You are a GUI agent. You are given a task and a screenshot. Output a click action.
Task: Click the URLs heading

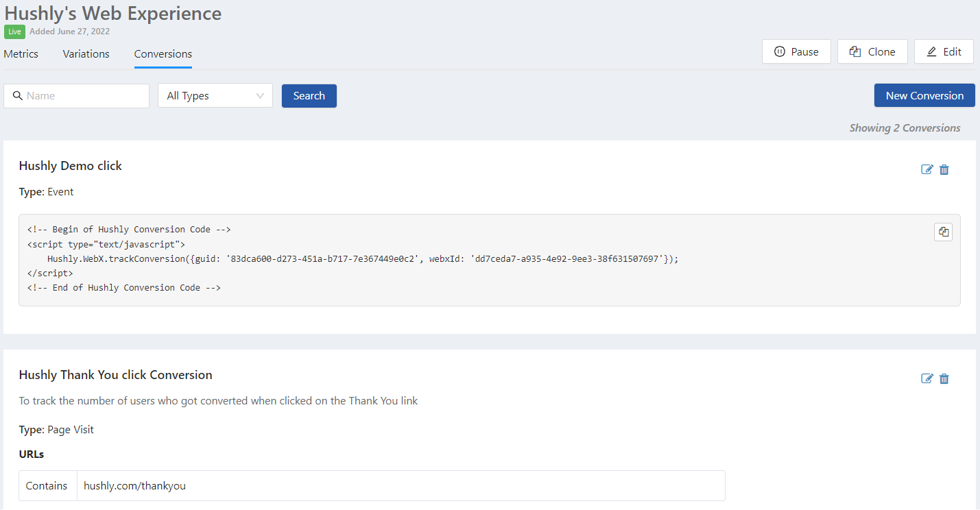[32, 454]
